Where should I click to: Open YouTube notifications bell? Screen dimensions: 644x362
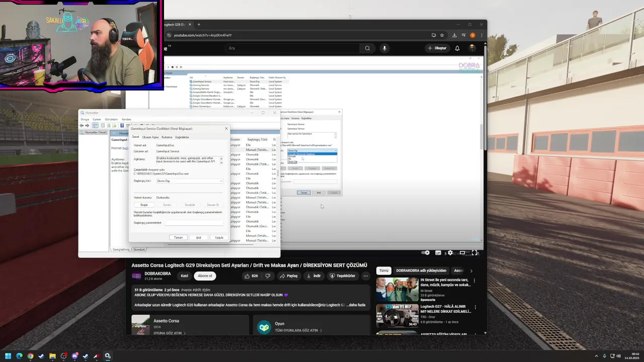(457, 48)
